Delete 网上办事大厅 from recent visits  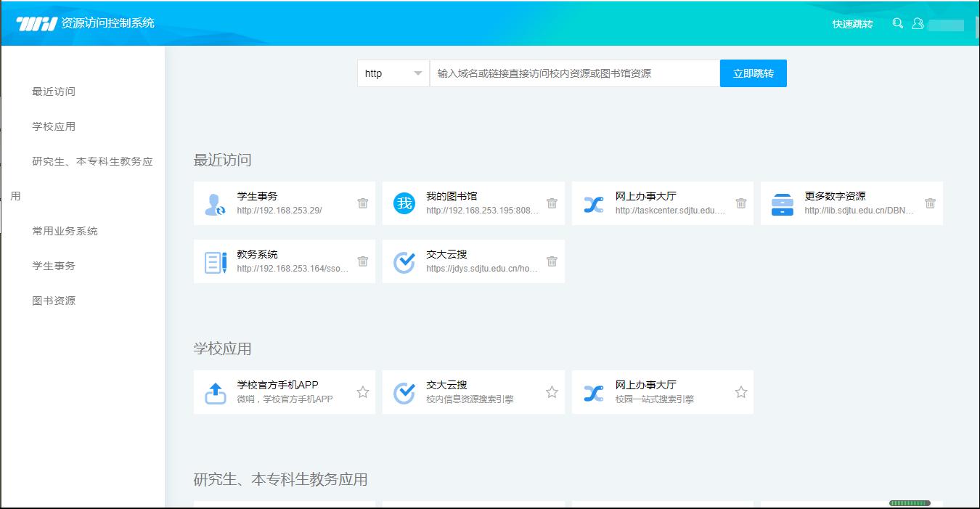click(741, 203)
